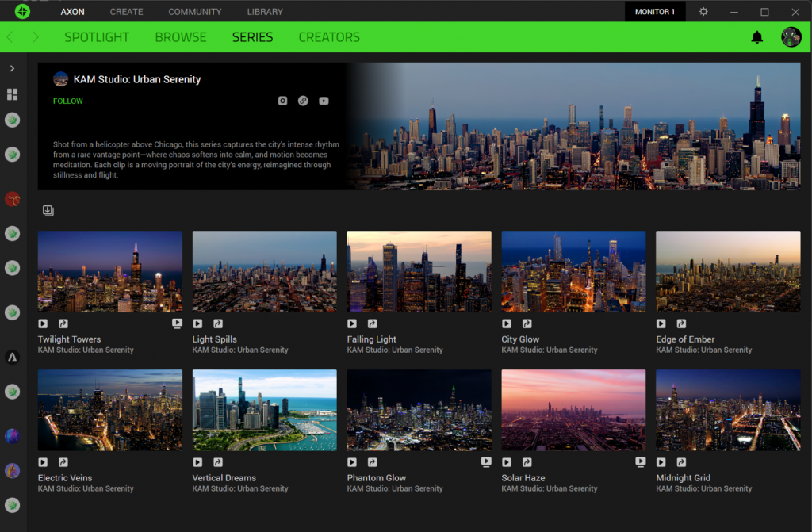Click the monitor icon on Phantom Glow
Screen dimensions: 812x532
coord(486,462)
